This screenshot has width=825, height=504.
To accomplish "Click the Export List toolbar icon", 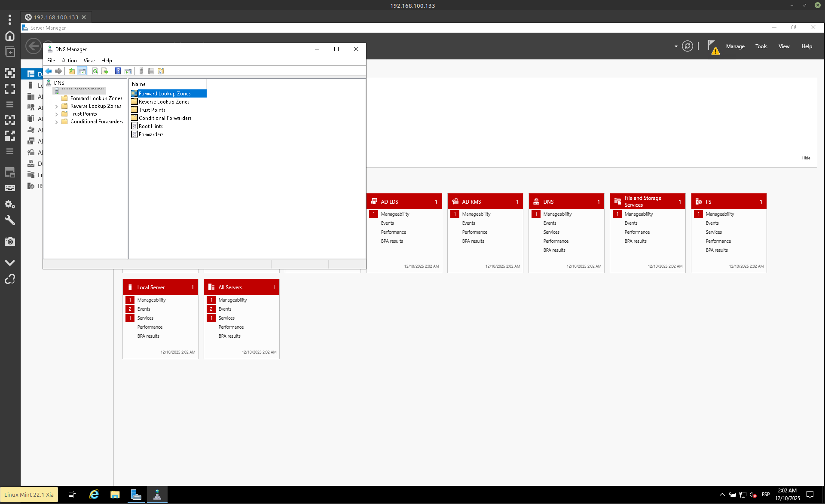I will point(104,71).
